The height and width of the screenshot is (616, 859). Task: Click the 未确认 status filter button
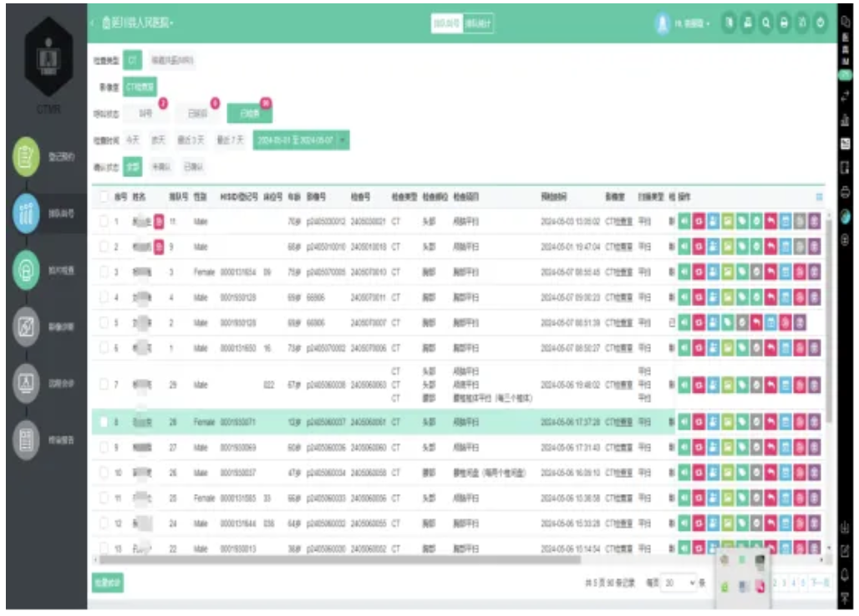pyautogui.click(x=160, y=167)
